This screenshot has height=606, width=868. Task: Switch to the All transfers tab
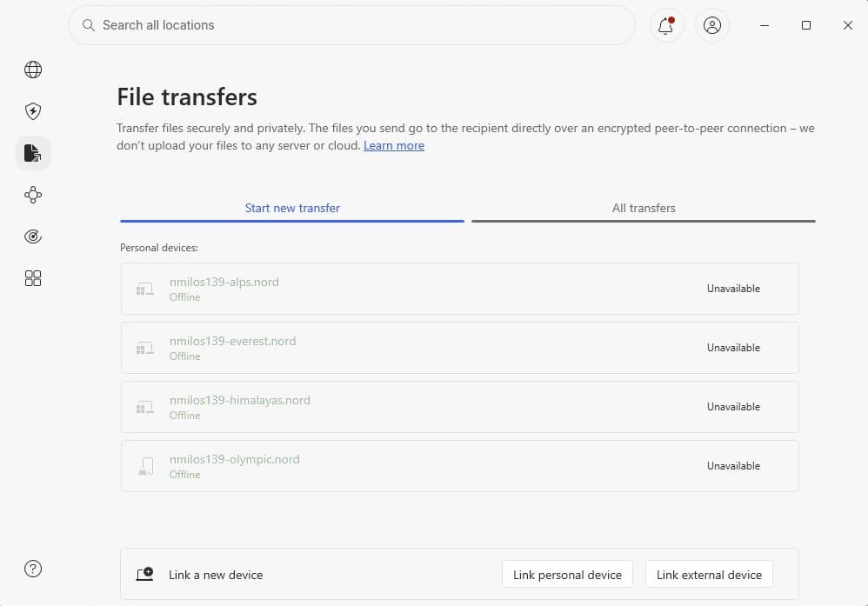click(x=644, y=209)
